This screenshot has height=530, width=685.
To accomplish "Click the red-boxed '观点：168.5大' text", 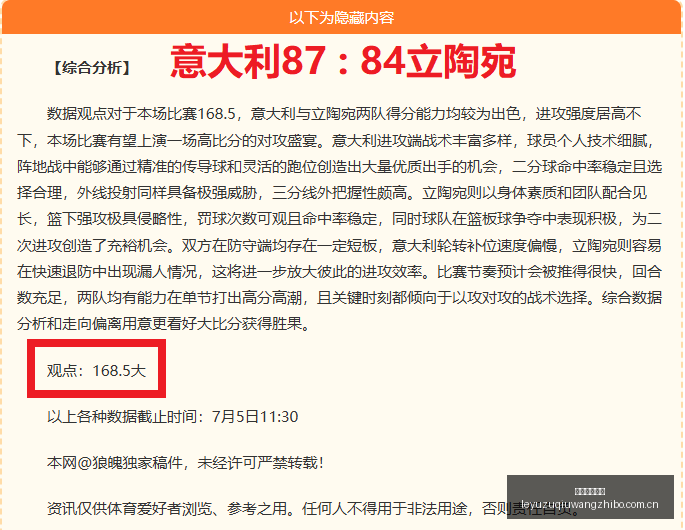I will pyautogui.click(x=96, y=371).
